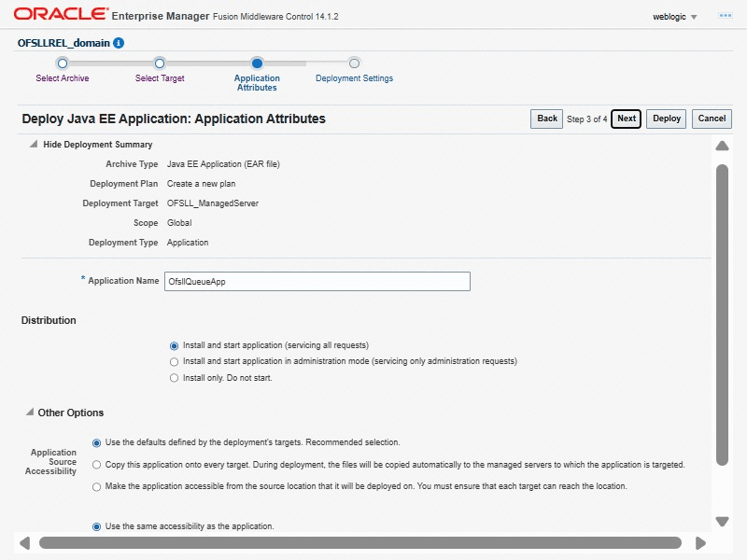Click the 'Deployment Plan' label
The image size is (747, 560).
pos(124,184)
